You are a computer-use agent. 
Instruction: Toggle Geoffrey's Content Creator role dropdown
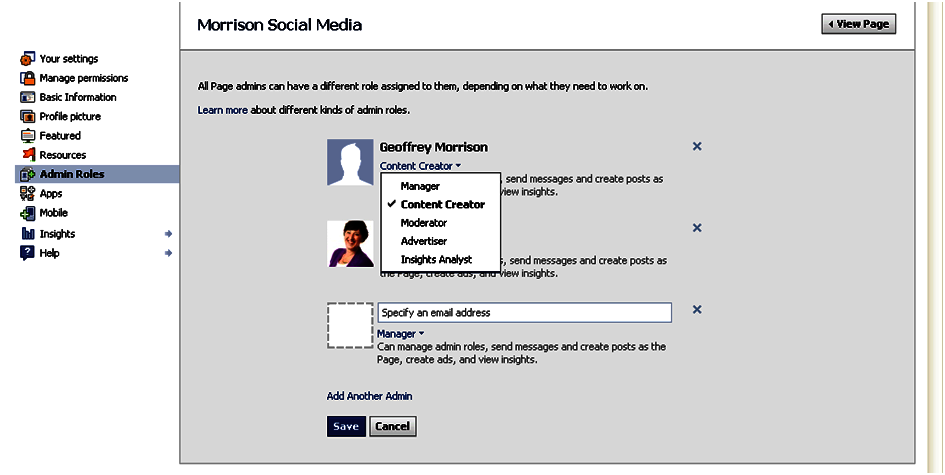pos(420,166)
